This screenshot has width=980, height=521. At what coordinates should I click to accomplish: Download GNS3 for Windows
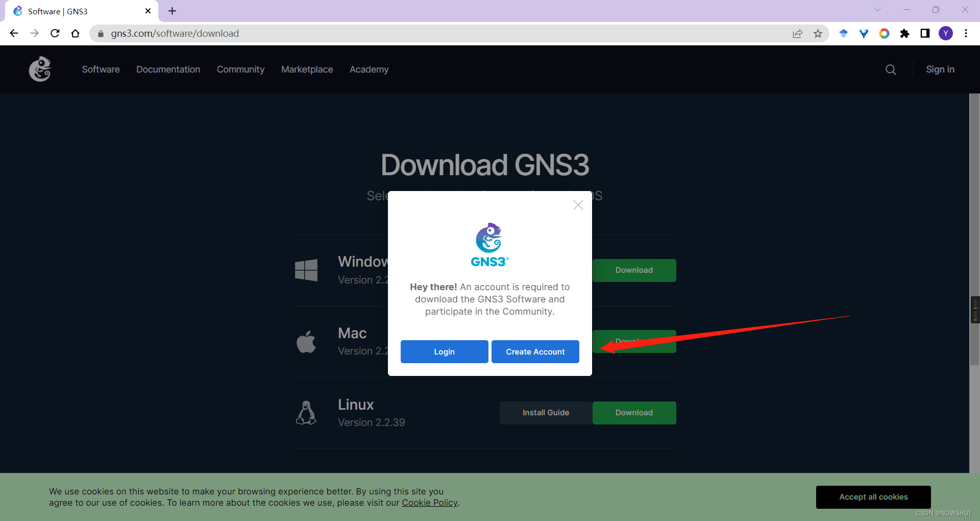point(634,270)
